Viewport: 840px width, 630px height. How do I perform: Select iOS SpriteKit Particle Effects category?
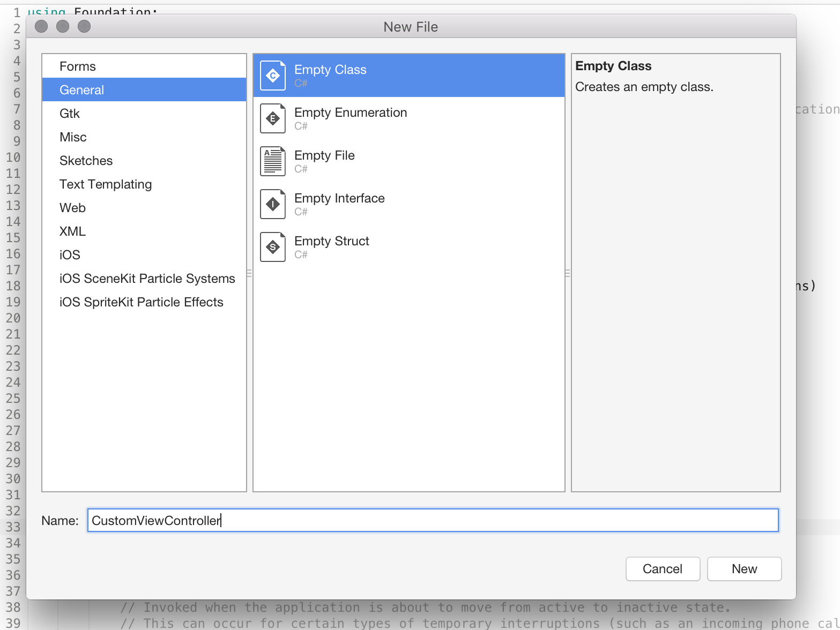click(x=141, y=302)
